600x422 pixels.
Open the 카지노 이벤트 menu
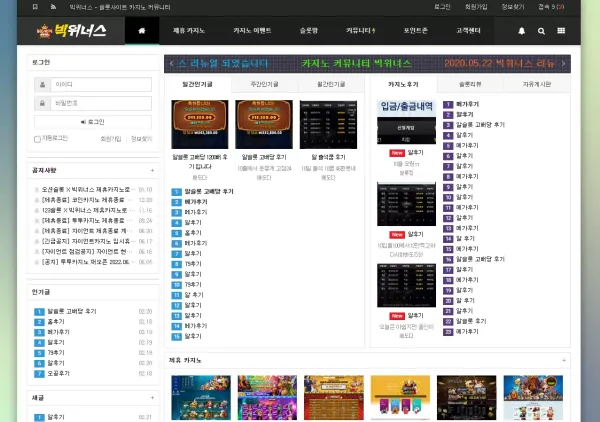coord(252,31)
